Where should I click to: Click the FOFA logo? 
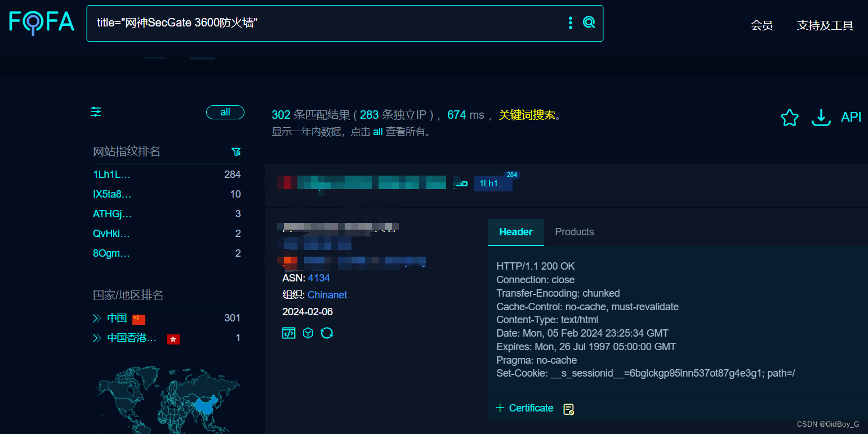tap(41, 22)
